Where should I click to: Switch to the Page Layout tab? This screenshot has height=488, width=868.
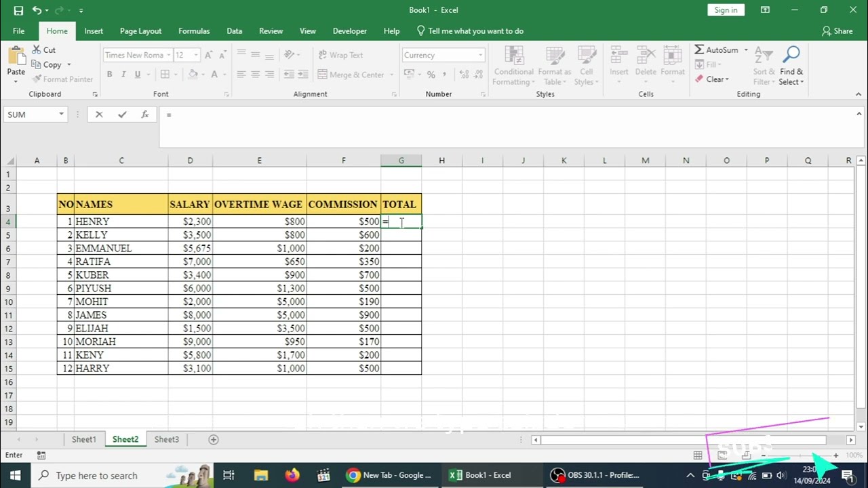140,31
